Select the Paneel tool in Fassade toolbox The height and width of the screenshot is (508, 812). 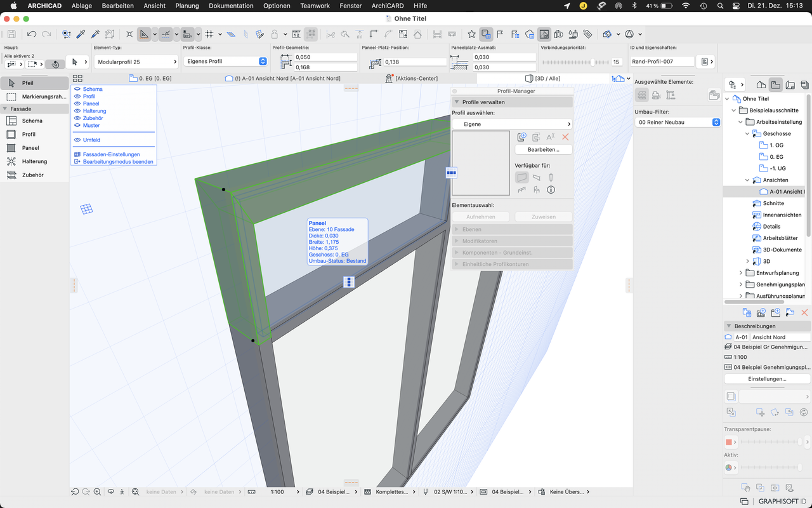pos(34,148)
